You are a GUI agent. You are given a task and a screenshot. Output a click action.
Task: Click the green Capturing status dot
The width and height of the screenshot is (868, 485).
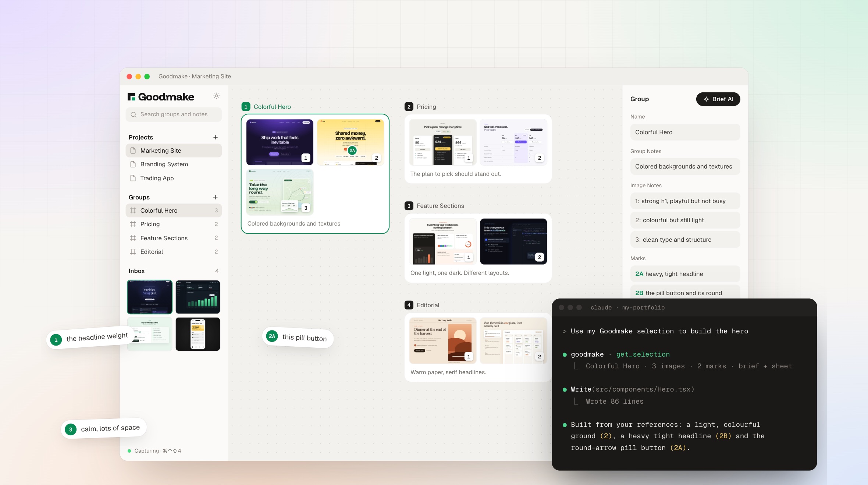tap(129, 451)
